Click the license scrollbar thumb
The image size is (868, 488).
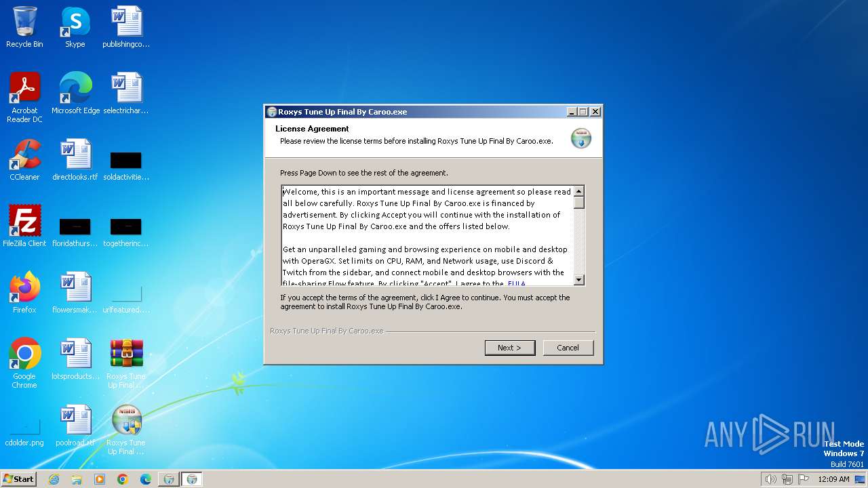(579, 203)
